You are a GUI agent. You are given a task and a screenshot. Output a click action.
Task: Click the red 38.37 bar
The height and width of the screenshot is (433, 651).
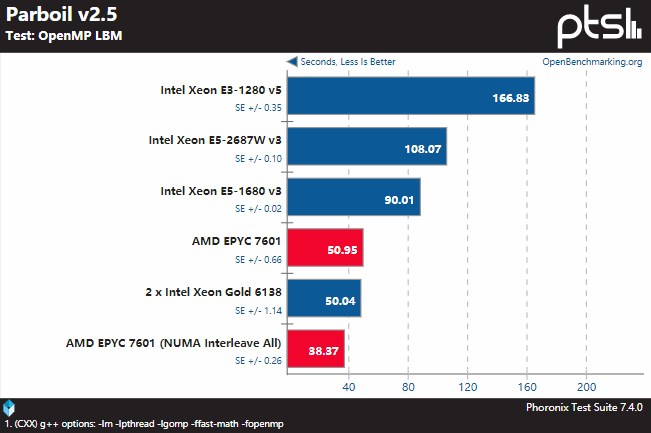coord(316,349)
